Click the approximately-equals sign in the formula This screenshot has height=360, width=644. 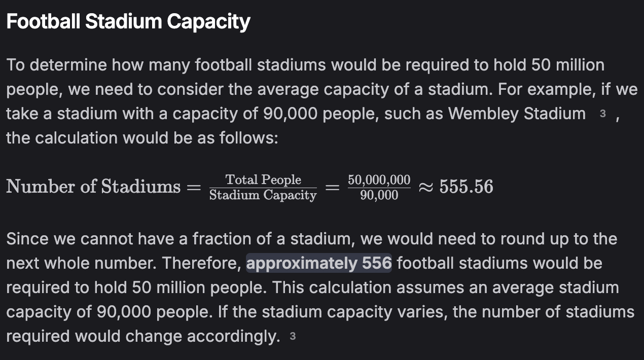click(x=425, y=187)
